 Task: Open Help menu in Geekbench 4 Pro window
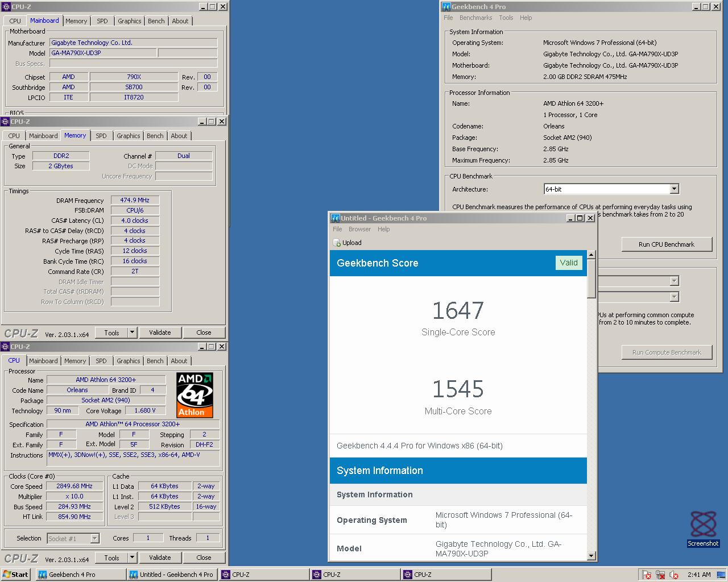point(526,18)
